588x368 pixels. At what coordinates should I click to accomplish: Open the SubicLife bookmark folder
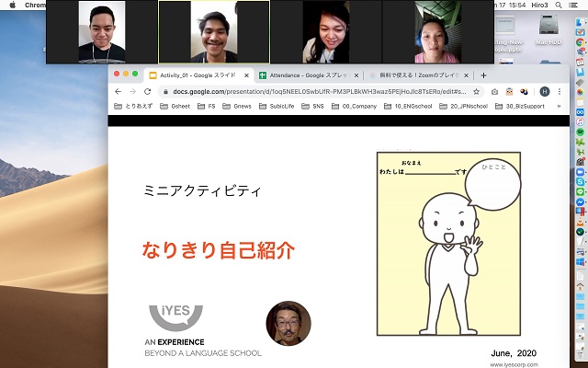pyautogui.click(x=277, y=107)
